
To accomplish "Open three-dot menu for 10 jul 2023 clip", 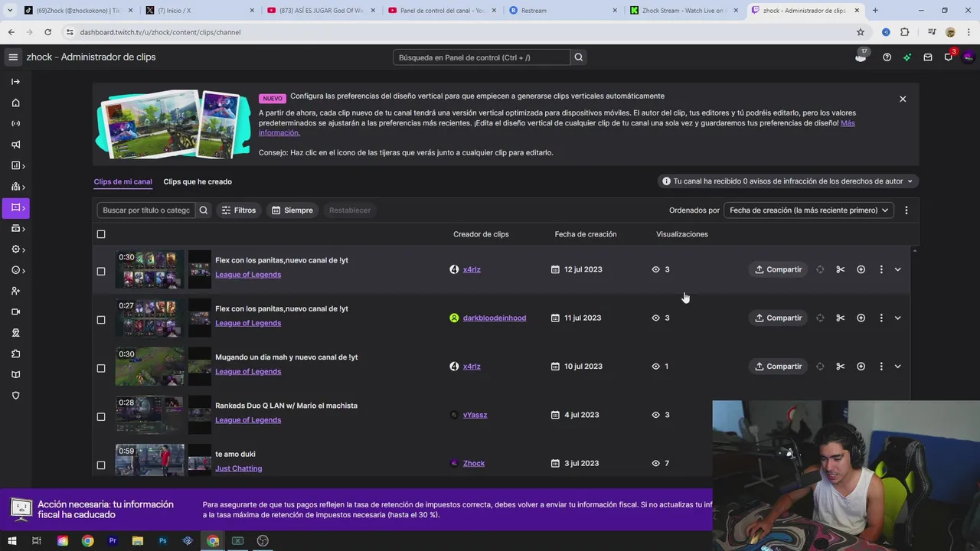I will (x=881, y=367).
